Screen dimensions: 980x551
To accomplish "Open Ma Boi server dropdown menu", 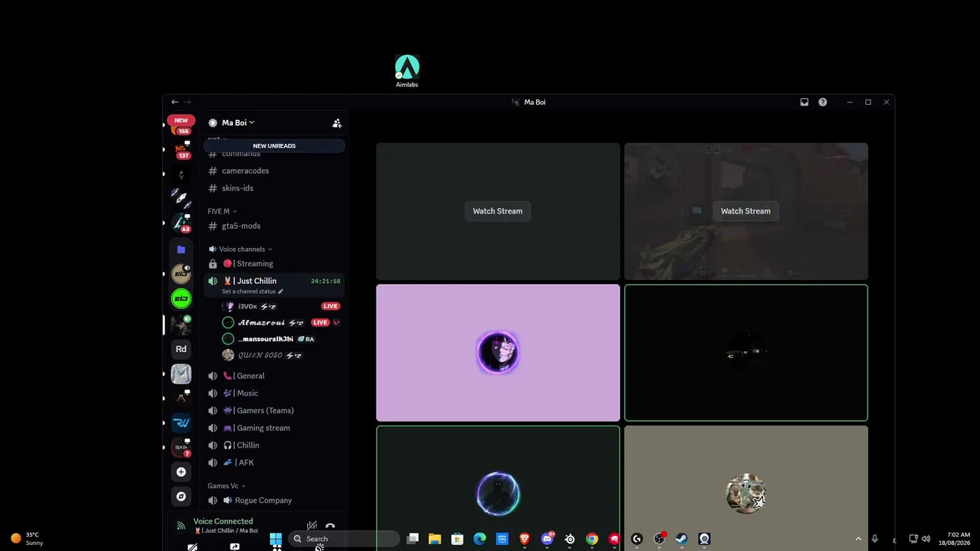I will 237,122.
